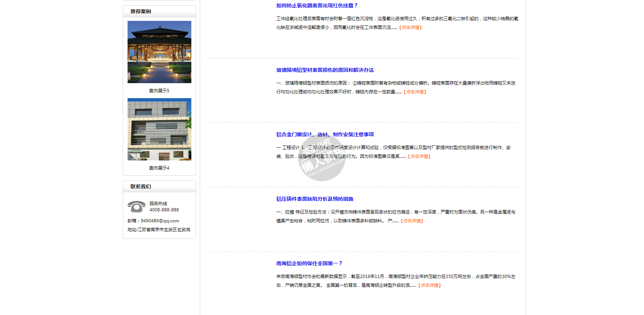
Task: Click summary text beginning 来自南海铝型材协会
Action: [x=396, y=281]
